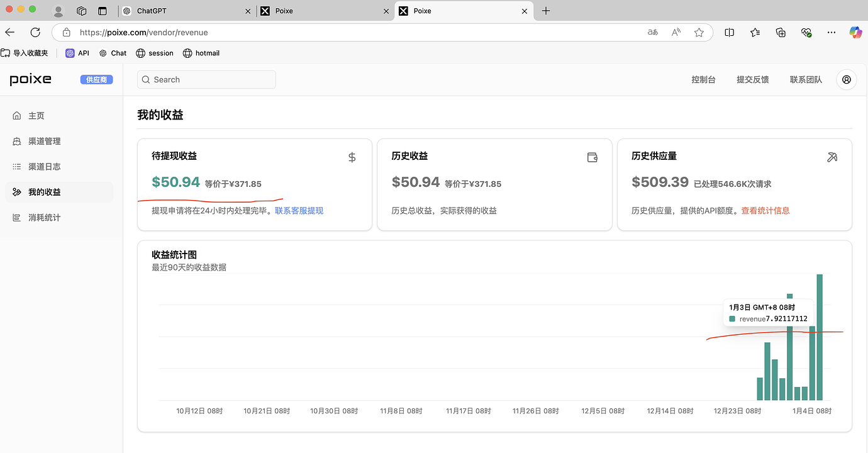
Task: Click the read aloud icon
Action: coord(676,32)
